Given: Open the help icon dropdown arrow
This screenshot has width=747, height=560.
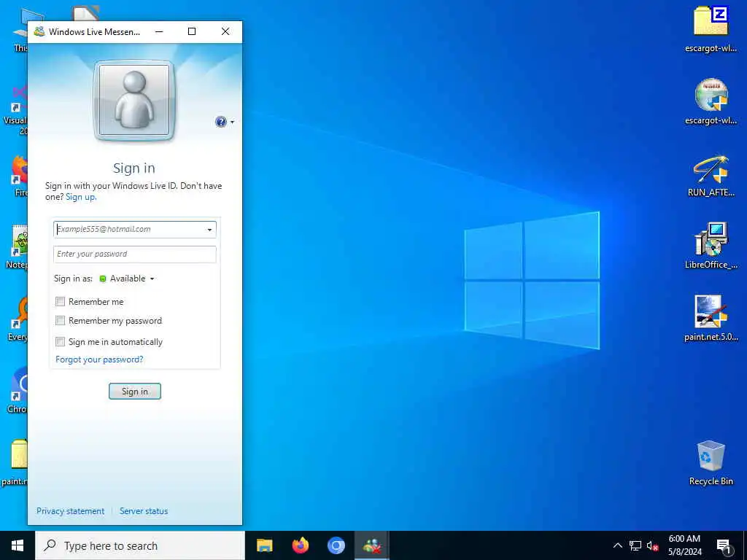Looking at the screenshot, I should coord(233,122).
